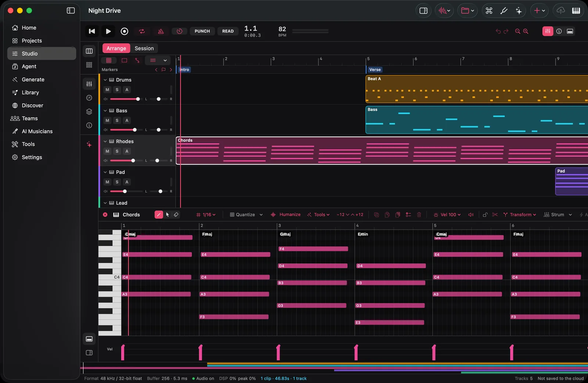
Task: Open the Transform dropdown
Action: tap(519, 215)
